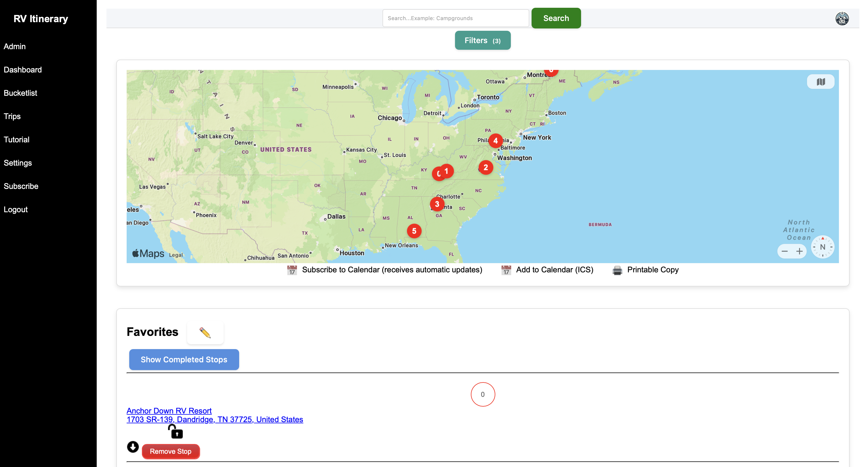
Task: Select map pin number 2
Action: [x=486, y=167]
